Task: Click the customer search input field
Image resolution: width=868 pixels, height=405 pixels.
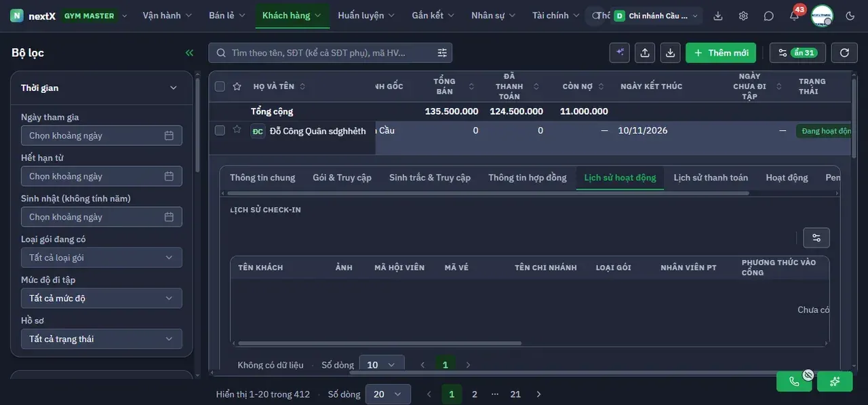Action: [x=331, y=53]
